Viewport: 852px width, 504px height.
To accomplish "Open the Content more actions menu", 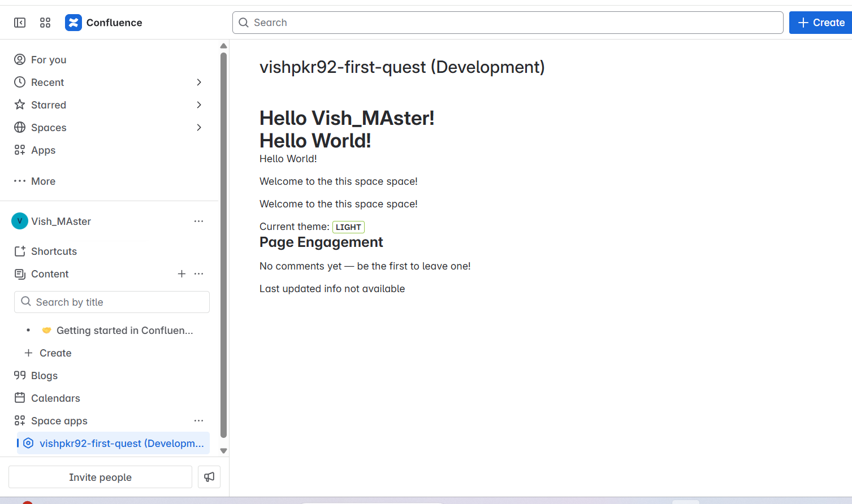I will [x=198, y=273].
